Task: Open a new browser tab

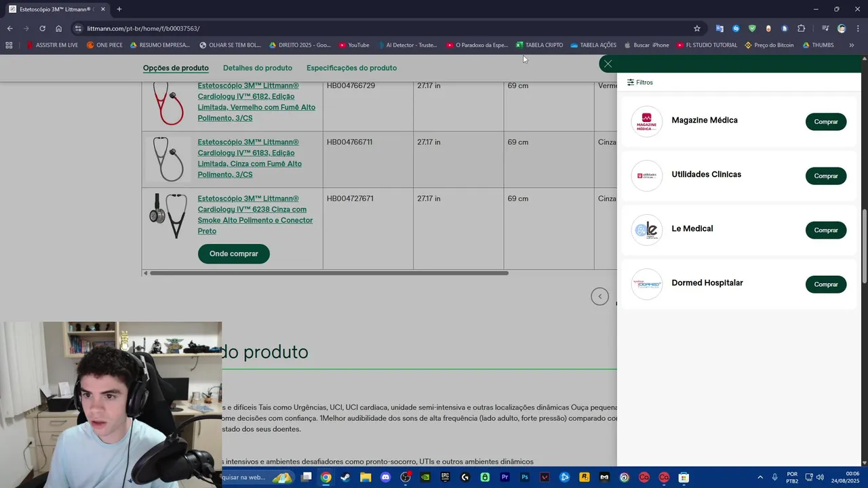Action: coord(119,9)
